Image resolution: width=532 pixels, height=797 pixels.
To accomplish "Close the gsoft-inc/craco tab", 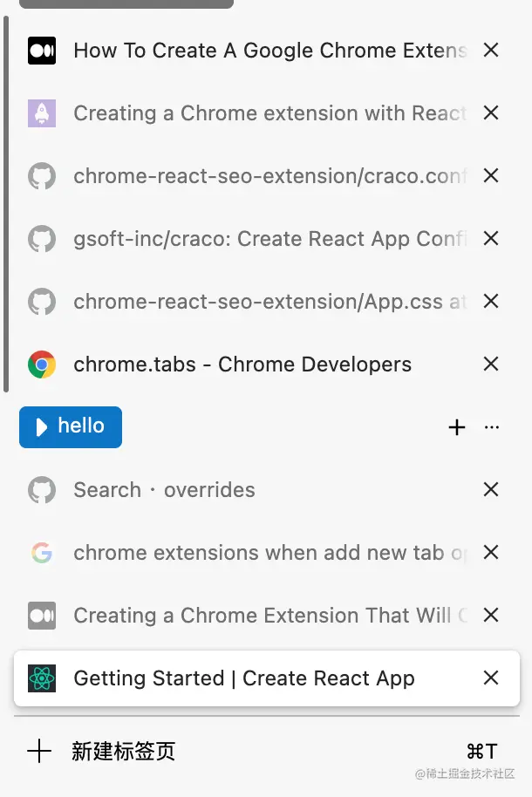I will [x=491, y=239].
